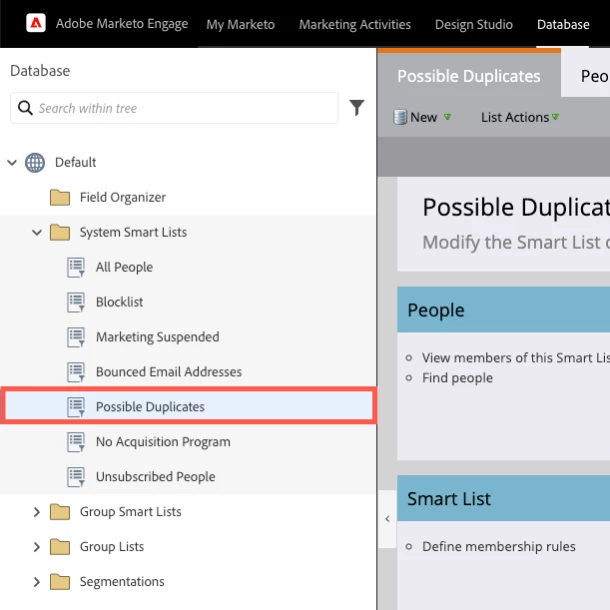The height and width of the screenshot is (610, 610).
Task: Open the New dropdown menu
Action: click(423, 117)
